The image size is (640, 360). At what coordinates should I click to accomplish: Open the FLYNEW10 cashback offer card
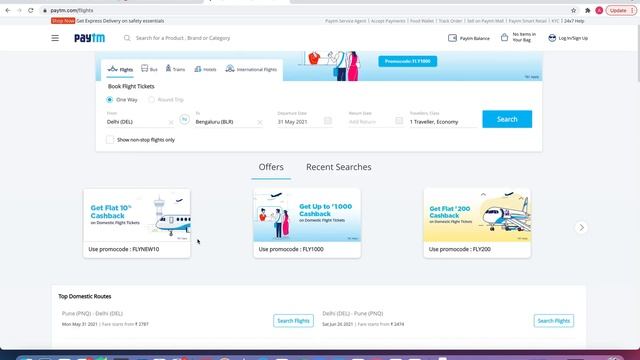click(137, 223)
